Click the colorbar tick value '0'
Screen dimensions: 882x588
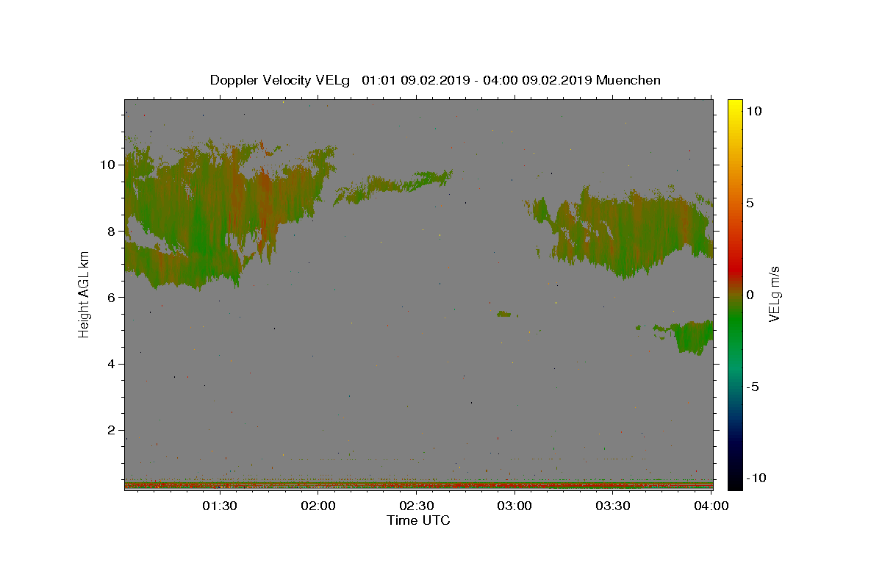[750, 295]
